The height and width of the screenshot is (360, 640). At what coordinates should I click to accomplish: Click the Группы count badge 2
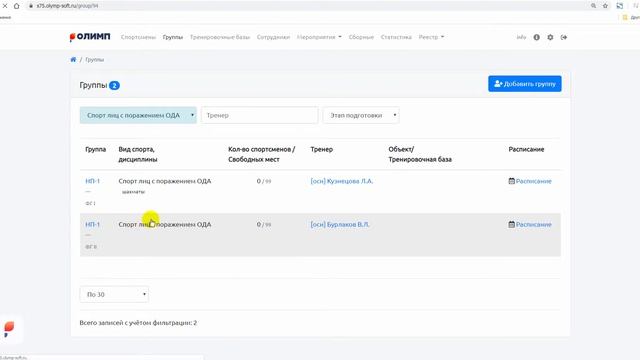114,85
